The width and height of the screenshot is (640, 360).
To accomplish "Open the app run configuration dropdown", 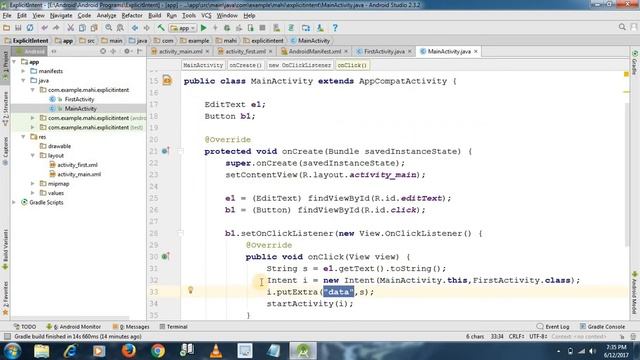I will point(183,28).
